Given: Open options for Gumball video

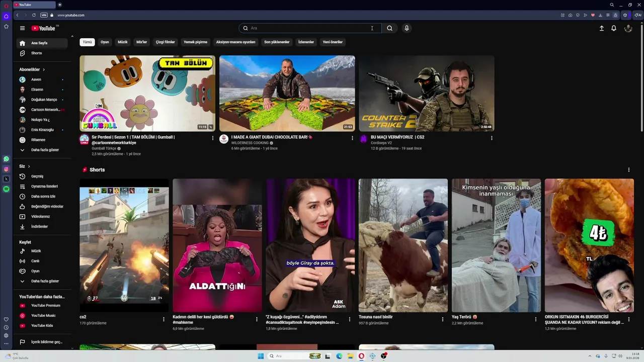Looking at the screenshot, I should [x=212, y=138].
